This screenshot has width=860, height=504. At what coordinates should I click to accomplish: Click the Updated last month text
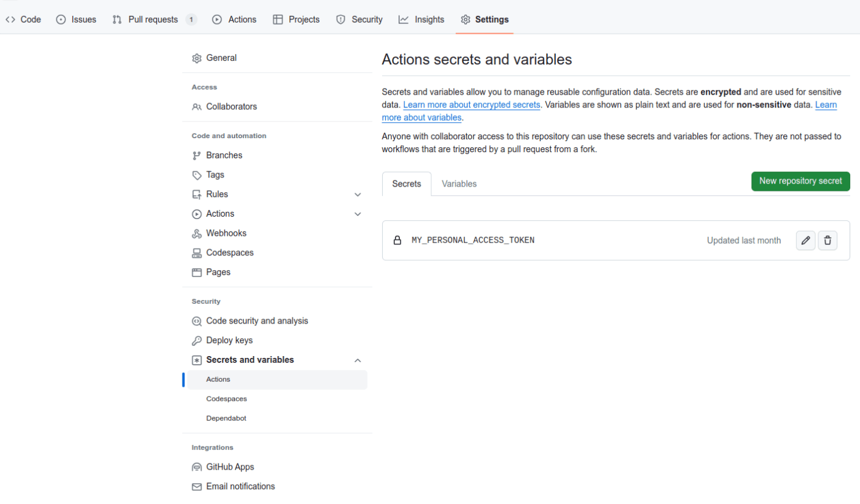coord(744,241)
